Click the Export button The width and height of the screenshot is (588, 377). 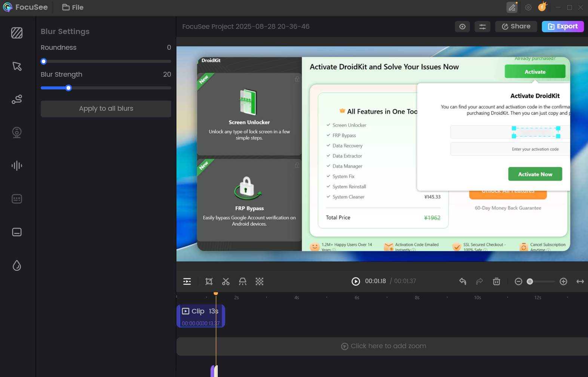tap(563, 26)
